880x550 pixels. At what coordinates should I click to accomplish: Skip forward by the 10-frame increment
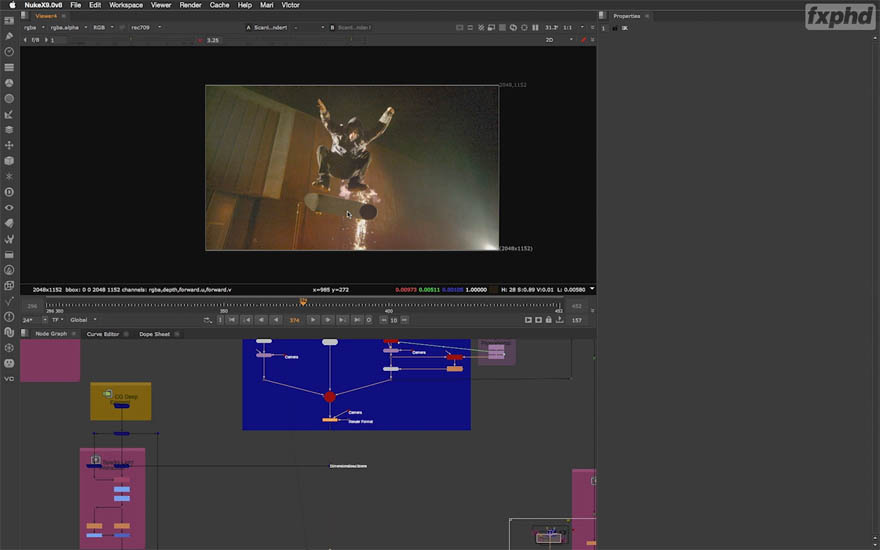(x=404, y=320)
